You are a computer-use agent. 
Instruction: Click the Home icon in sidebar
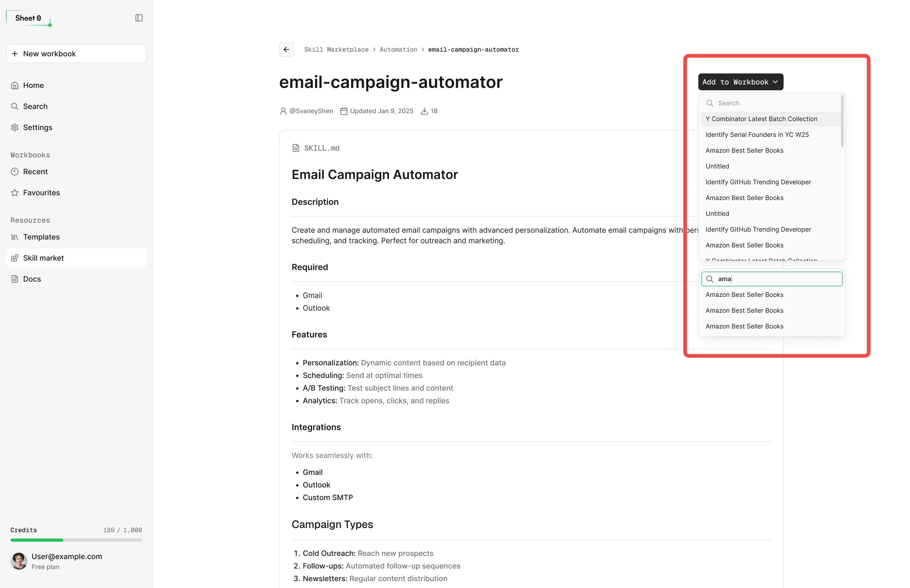click(15, 85)
